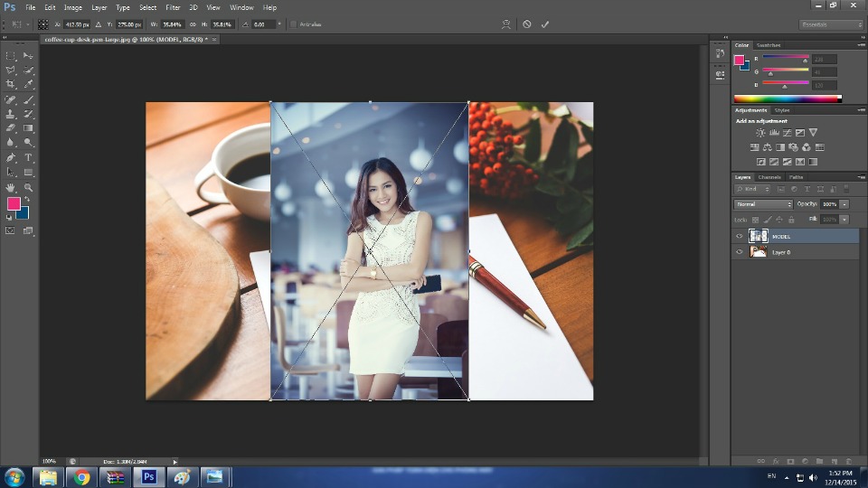Select the Move tool

click(28, 56)
